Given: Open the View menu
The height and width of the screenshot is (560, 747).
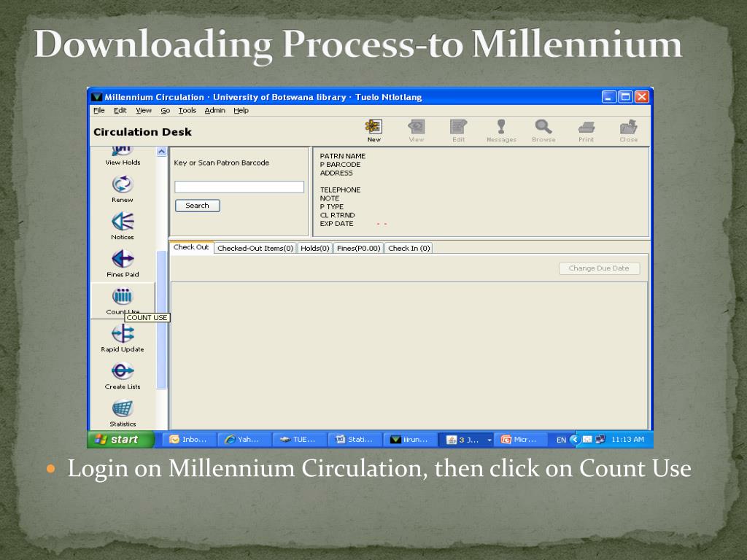Looking at the screenshot, I should point(144,111).
